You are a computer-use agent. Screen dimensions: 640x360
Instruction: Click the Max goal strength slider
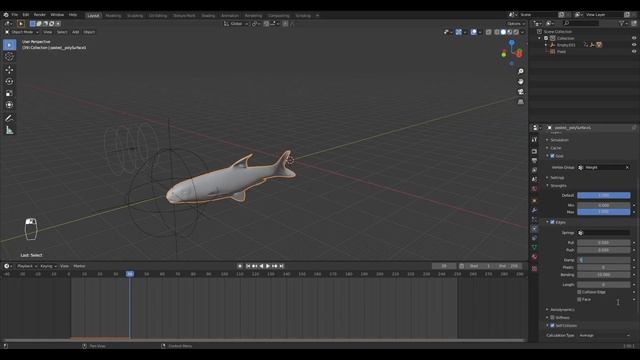(604, 212)
